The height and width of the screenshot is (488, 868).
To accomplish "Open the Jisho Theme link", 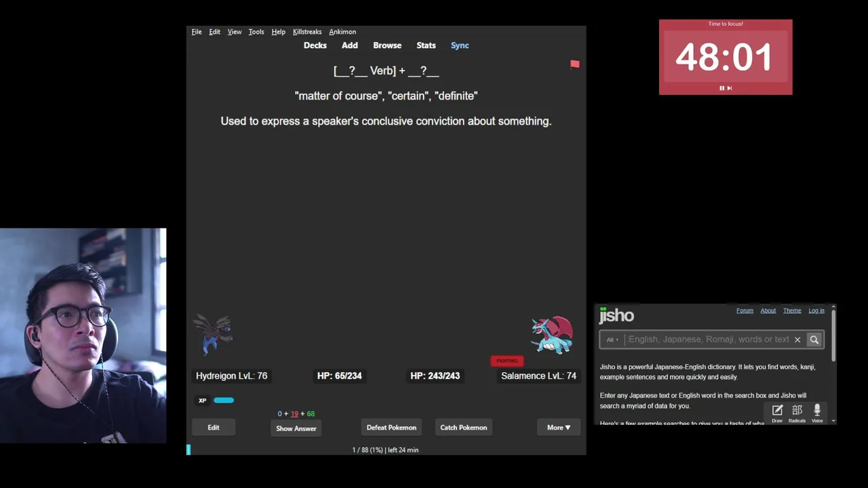I will [x=792, y=310].
